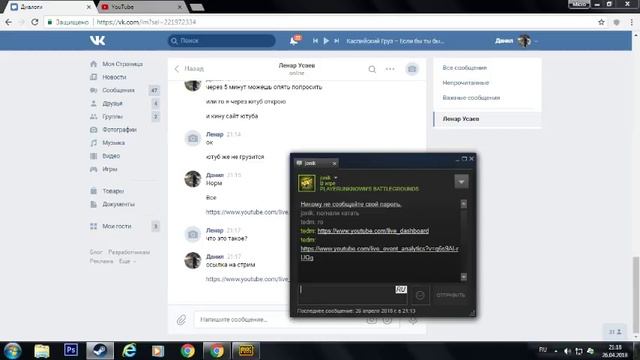Click the Игры gamepad icon
640x360 pixels.
[x=93, y=169]
